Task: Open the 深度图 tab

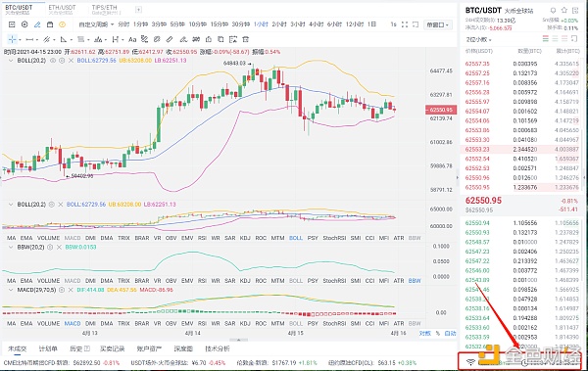Action: 183,348
